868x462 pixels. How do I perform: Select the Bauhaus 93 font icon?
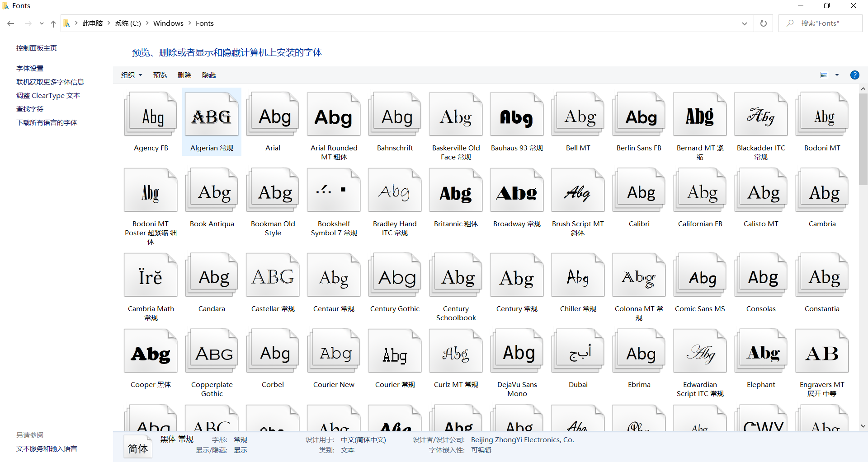(517, 114)
